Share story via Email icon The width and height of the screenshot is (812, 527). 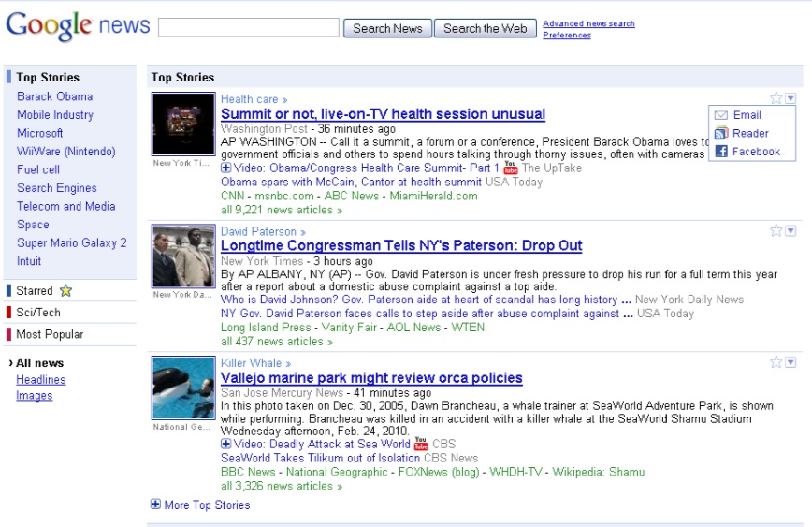coord(721,115)
